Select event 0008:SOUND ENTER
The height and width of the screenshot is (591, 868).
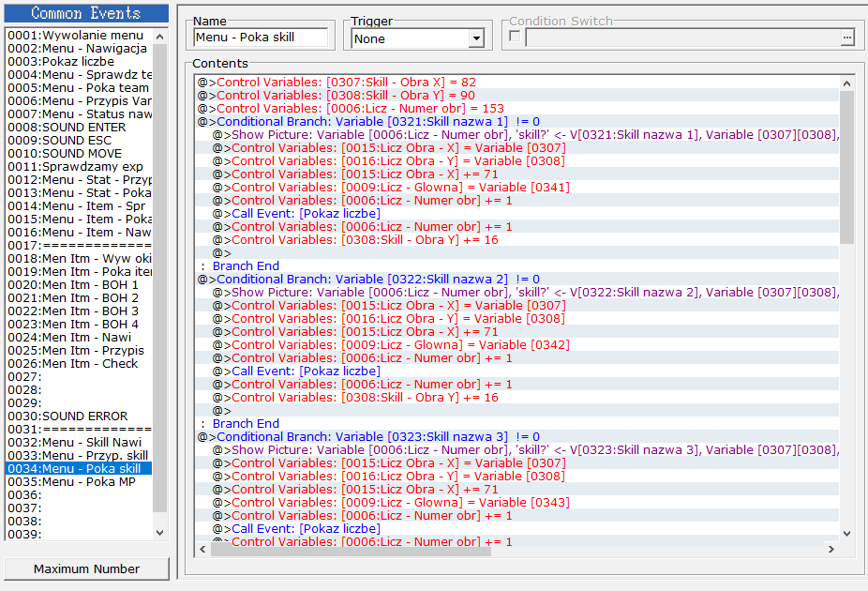click(79, 128)
